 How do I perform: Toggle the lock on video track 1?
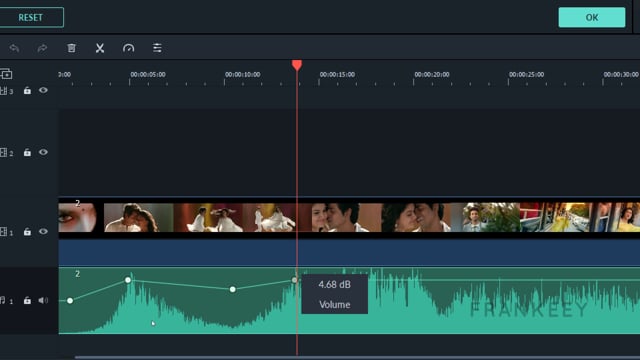pyautogui.click(x=27, y=232)
